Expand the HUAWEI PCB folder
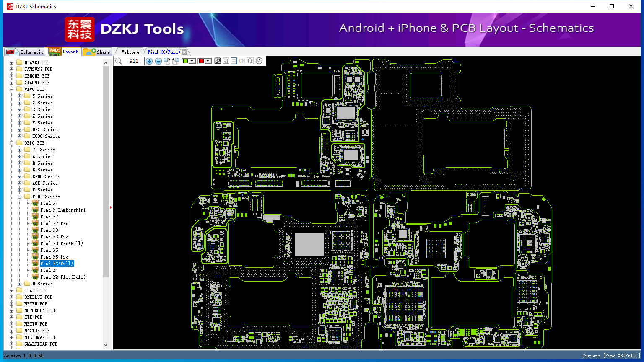 point(12,62)
